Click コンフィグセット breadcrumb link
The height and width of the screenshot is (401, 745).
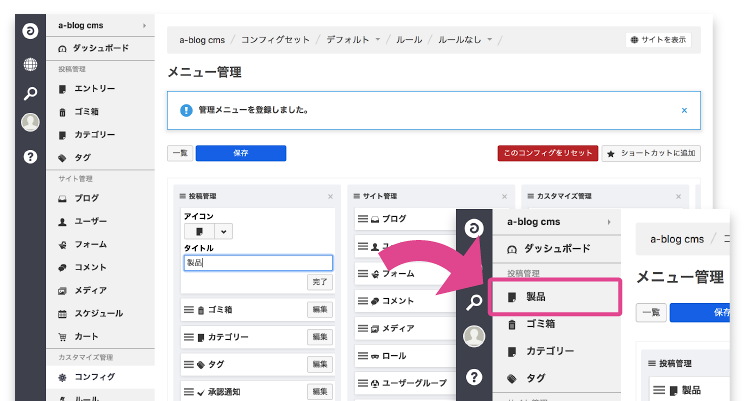(275, 40)
